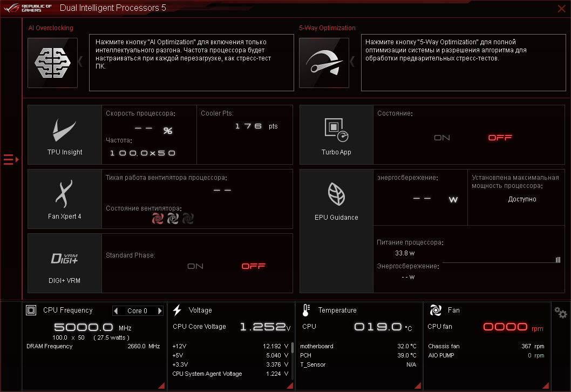Click the second fan status icon

[x=173, y=219]
